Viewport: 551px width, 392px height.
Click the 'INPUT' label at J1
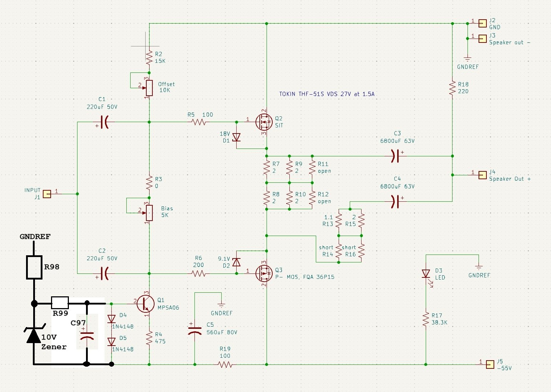click(32, 190)
